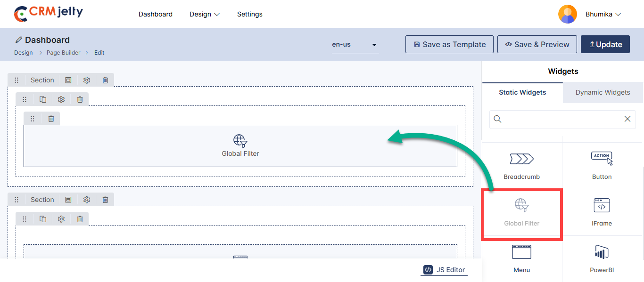Open the JS Editor link
The width and height of the screenshot is (644, 282).
[x=444, y=270]
